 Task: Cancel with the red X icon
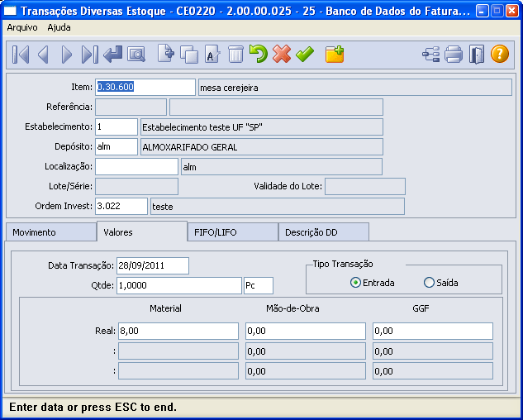coord(282,54)
